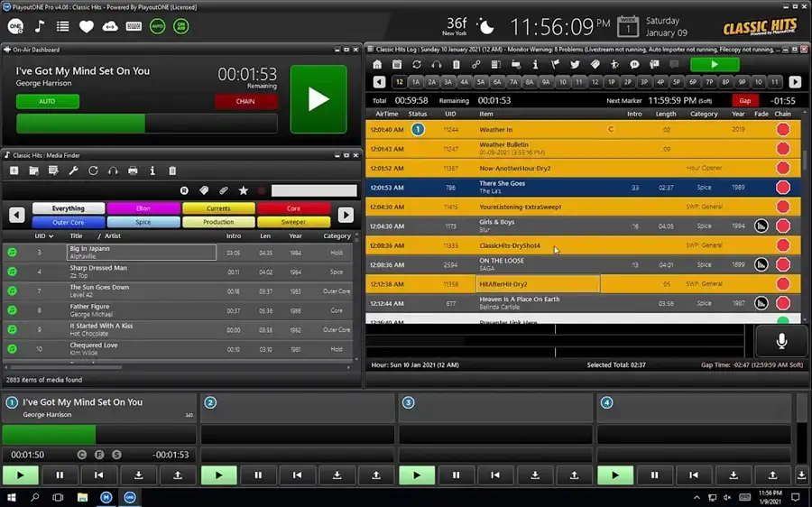812x507 pixels.
Task: Toggle chain circle for Weather In row
Action: (783, 130)
